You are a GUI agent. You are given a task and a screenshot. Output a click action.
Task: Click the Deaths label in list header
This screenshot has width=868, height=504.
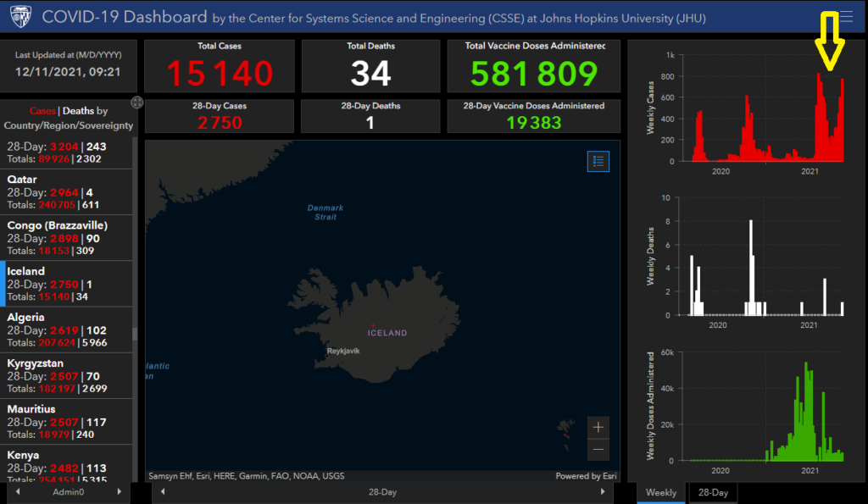78,111
